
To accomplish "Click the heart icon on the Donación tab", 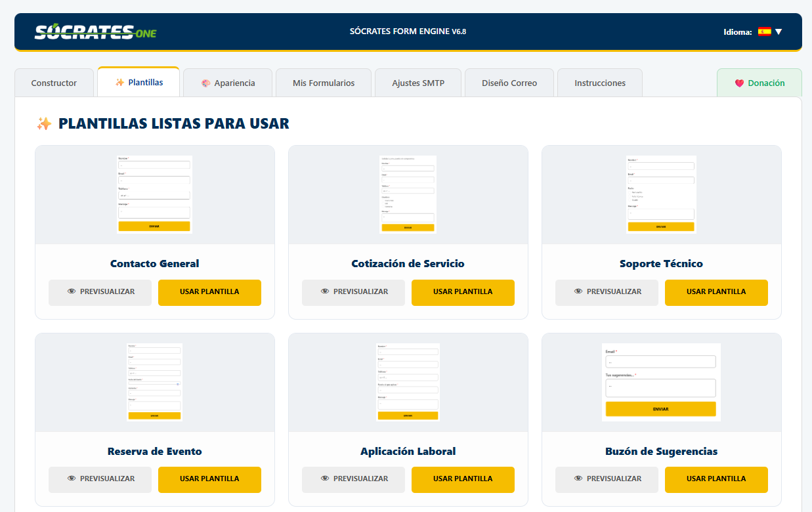I will point(739,83).
